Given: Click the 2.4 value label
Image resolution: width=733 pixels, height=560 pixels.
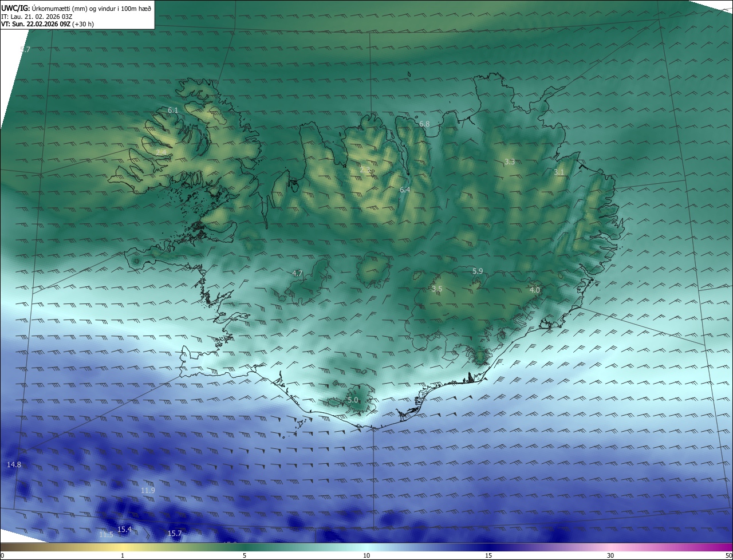Looking at the screenshot, I should point(161,152).
